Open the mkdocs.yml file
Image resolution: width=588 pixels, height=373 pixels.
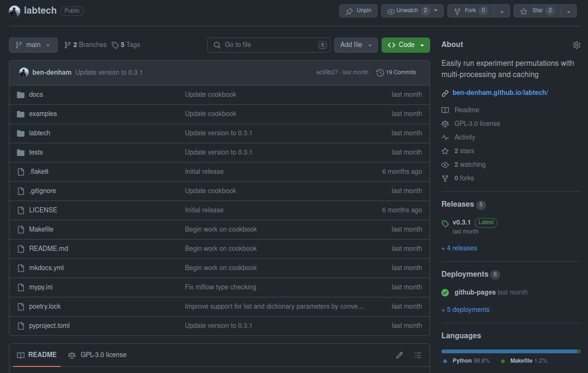(x=47, y=268)
